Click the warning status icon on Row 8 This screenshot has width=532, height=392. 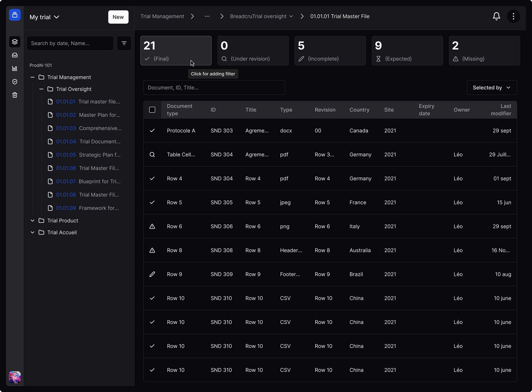(152, 250)
